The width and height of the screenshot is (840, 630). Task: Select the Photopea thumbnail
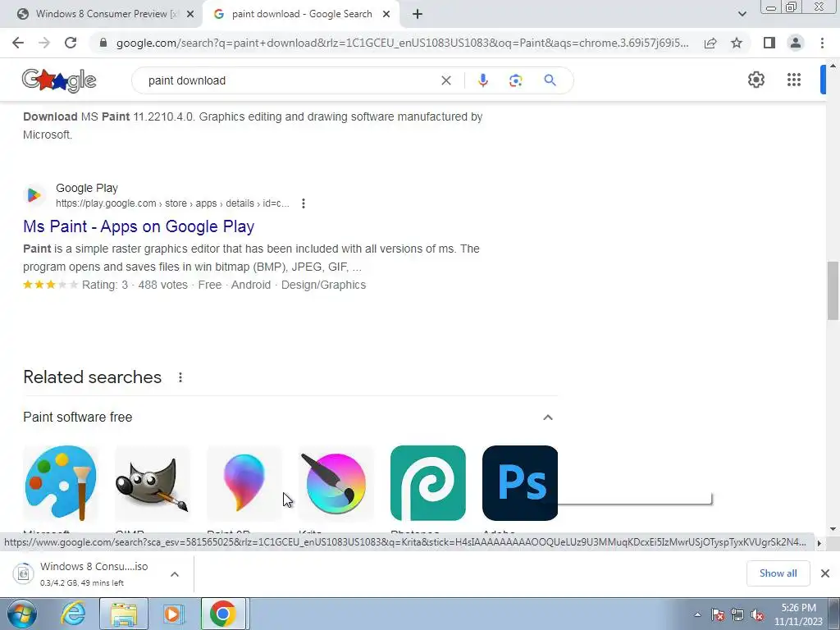pos(428,482)
